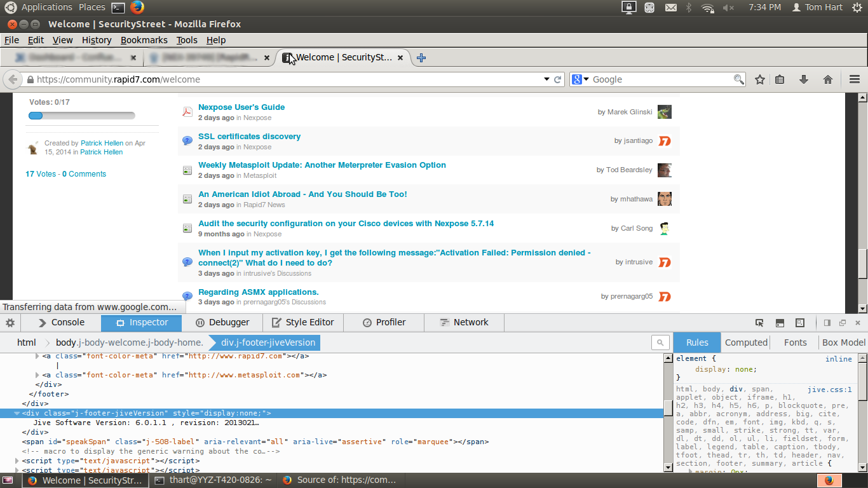
Task: Toggle the split console in devtools
Action: tap(779, 323)
